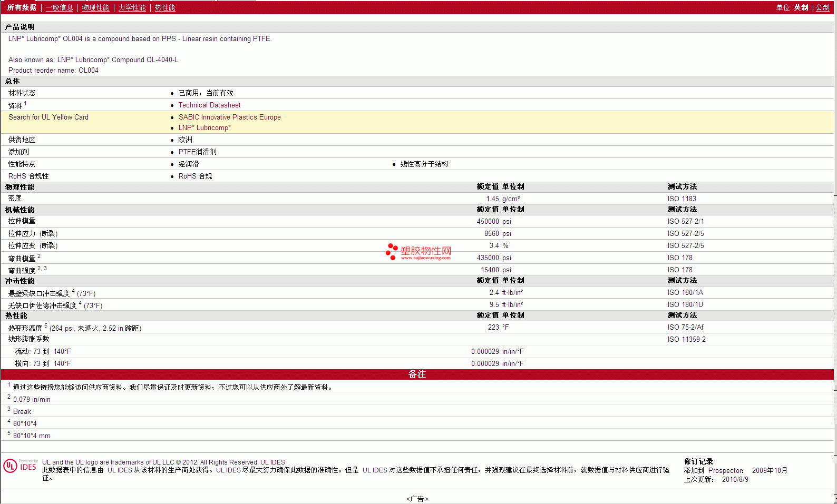Click the 已商用：当前有效 status text
The height and width of the screenshot is (504, 837).
coord(206,93)
